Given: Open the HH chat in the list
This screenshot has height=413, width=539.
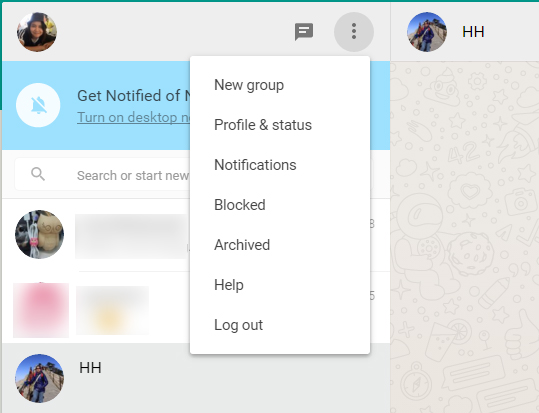Looking at the screenshot, I should coord(196,378).
